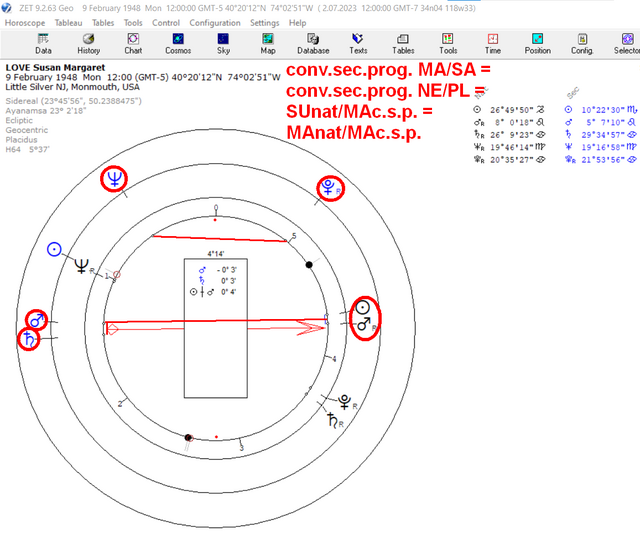The width and height of the screenshot is (640, 553).
Task: Click progressed Pluto position 21°53'56" row
Action: [601, 160]
